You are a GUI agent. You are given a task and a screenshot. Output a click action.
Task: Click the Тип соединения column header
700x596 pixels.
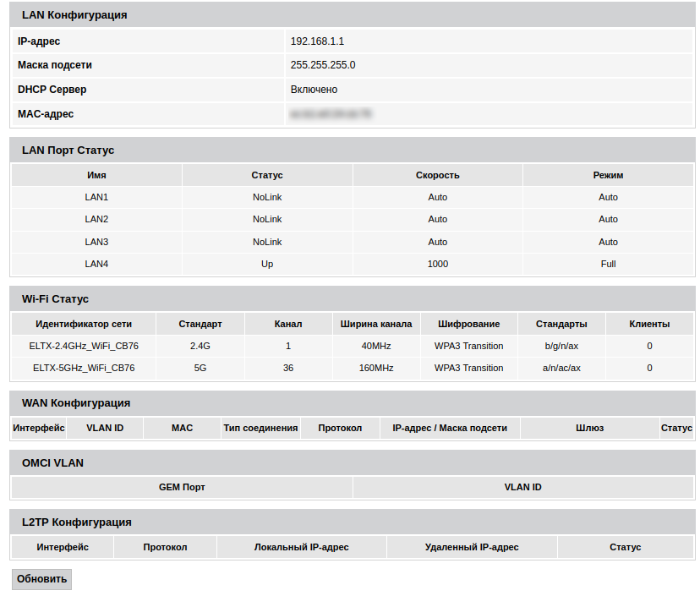[260, 428]
